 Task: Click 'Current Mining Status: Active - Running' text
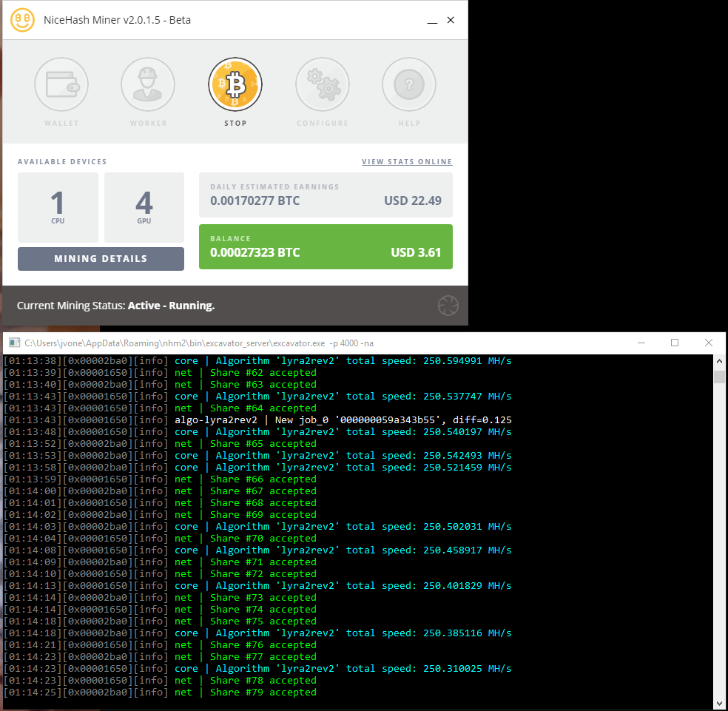[x=115, y=306]
